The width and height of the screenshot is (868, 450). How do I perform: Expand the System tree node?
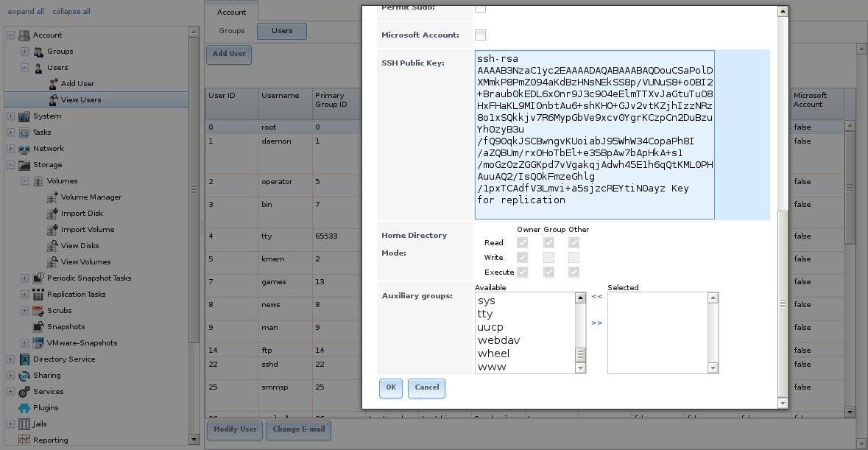tap(10, 116)
